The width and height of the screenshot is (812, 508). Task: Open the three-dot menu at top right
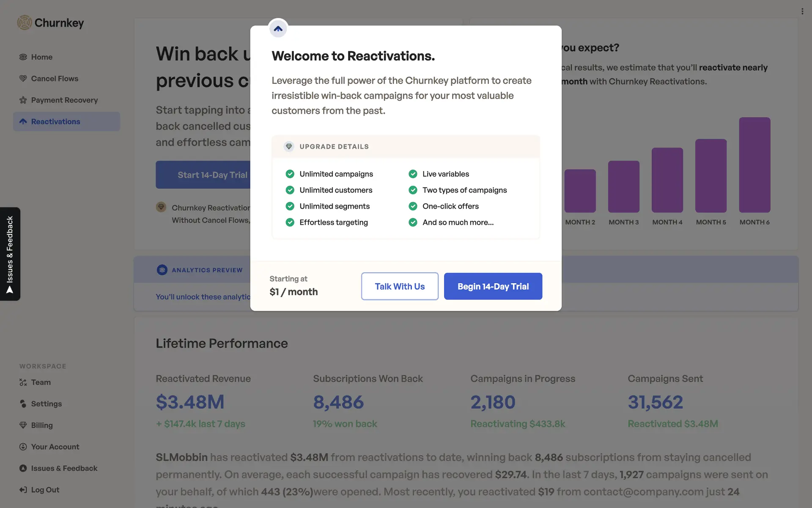(x=802, y=11)
